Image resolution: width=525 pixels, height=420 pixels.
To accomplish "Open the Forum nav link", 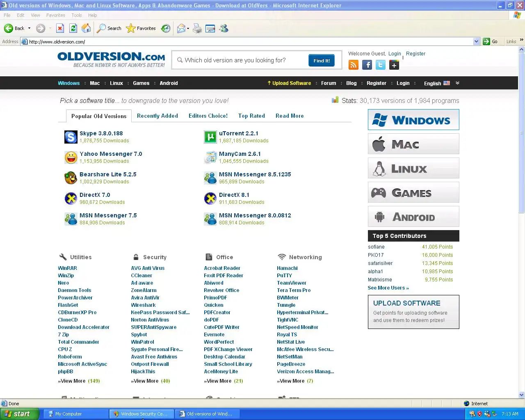I will (x=329, y=83).
